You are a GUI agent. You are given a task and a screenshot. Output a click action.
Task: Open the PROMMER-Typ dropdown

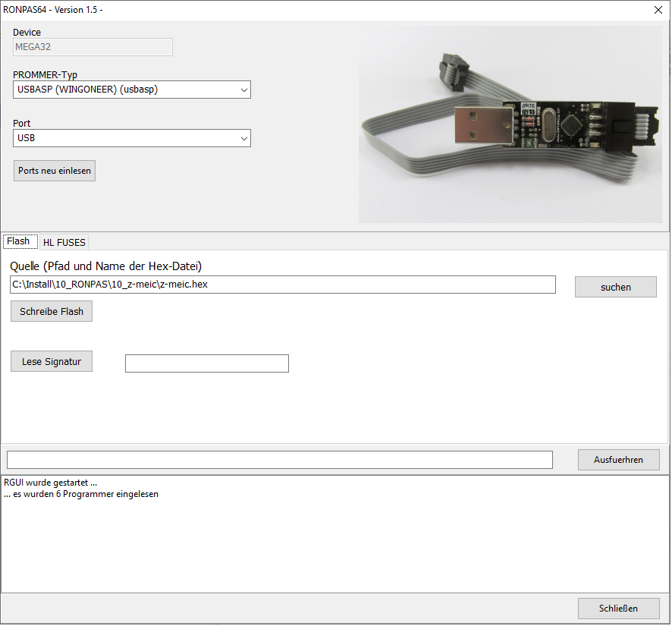(131, 90)
